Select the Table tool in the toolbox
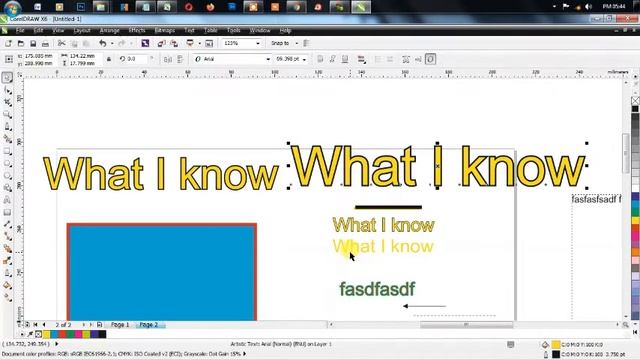Screen dimensions: 640x360 click(x=7, y=212)
